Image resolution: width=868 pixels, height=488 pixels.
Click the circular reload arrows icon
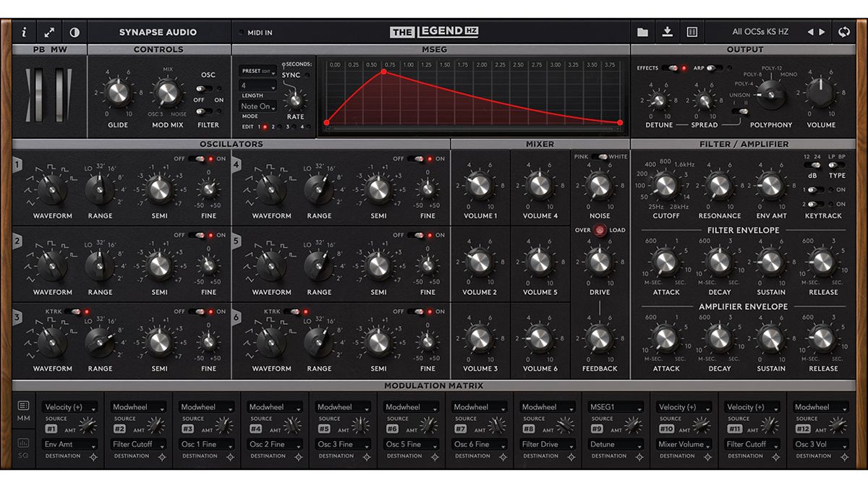pyautogui.click(x=844, y=32)
